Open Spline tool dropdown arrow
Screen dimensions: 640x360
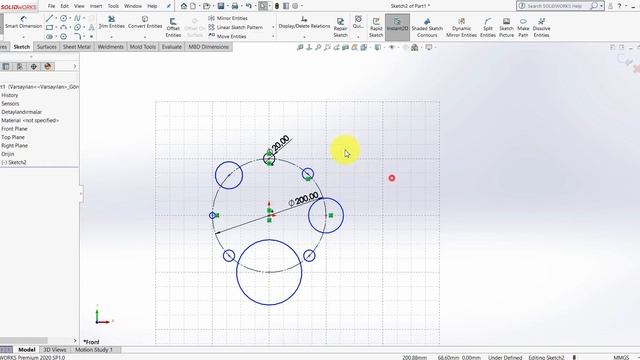[x=84, y=18]
